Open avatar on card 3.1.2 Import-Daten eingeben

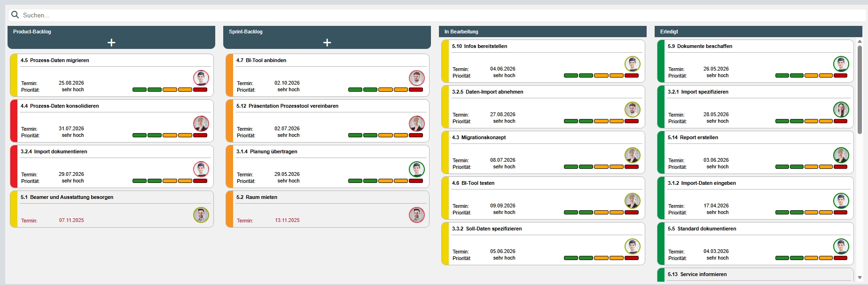[x=841, y=201]
